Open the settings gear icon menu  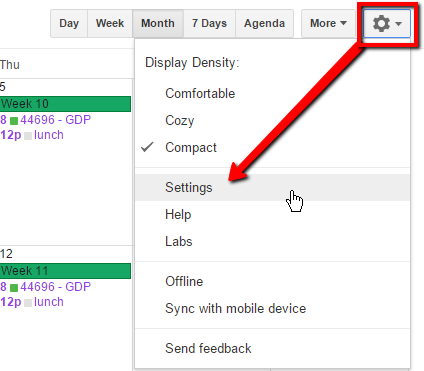tap(387, 23)
